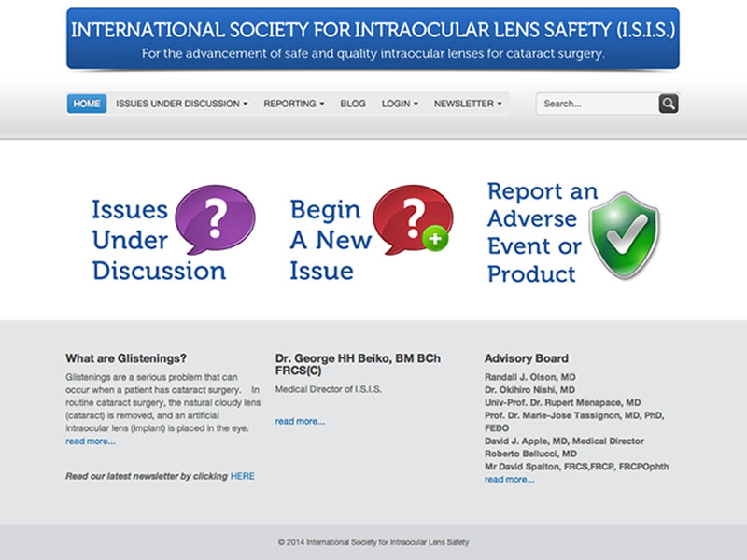Viewport: 747px width, 560px height.
Task: Read more about Dr. George Beiko
Action: tap(300, 421)
